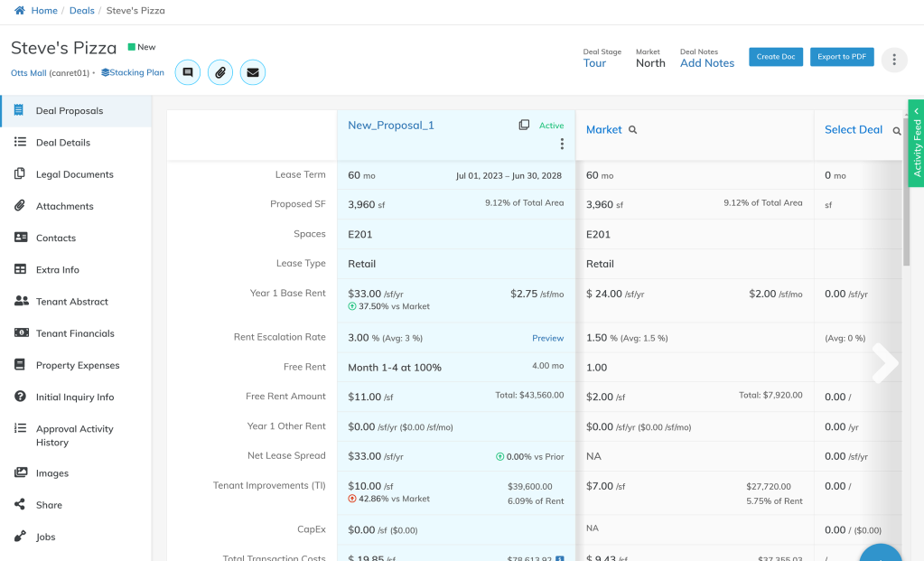Open Property Expenses section

tap(78, 365)
